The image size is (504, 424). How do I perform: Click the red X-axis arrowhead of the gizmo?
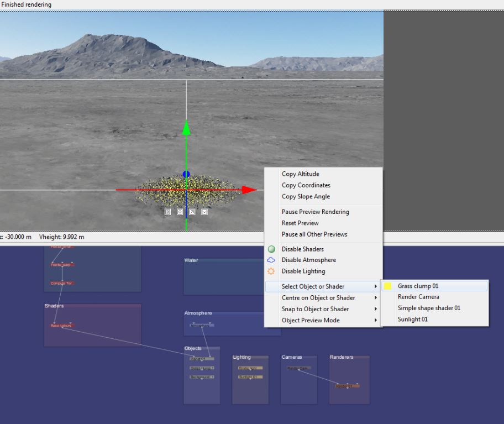[249, 190]
